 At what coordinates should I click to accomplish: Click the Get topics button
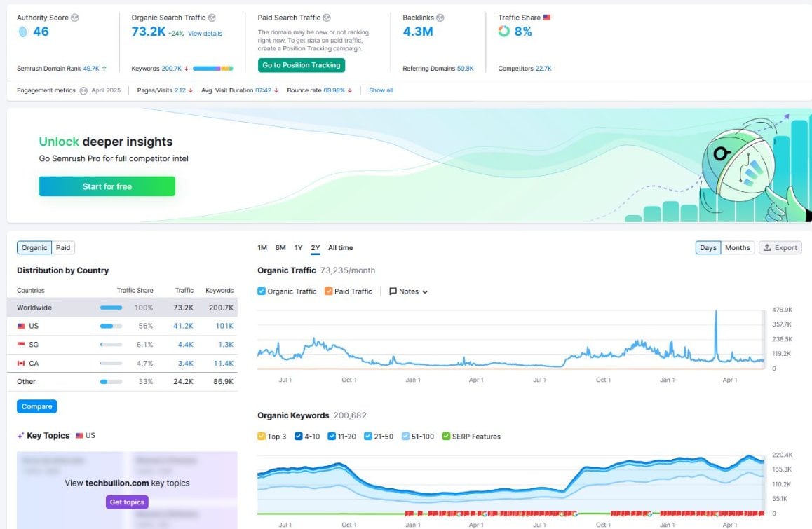point(127,502)
